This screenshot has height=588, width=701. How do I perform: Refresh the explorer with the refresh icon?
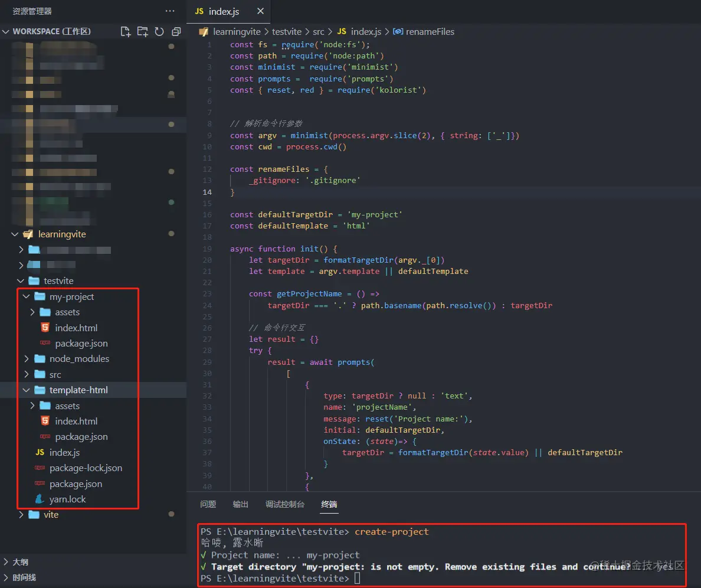point(159,32)
